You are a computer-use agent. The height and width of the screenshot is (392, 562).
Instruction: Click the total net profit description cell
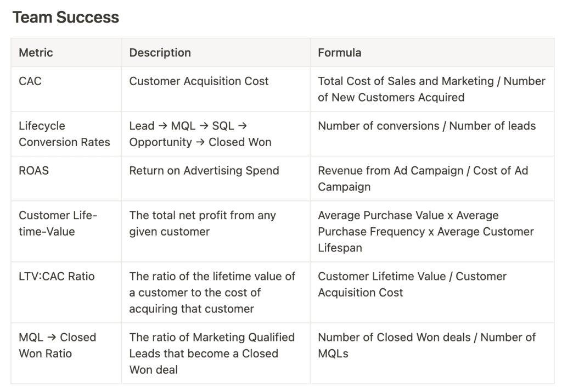(x=216, y=231)
